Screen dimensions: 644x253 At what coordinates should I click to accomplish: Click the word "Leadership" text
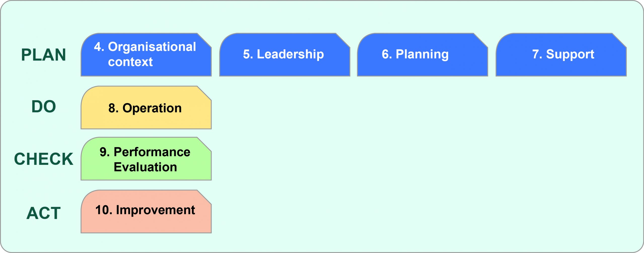point(290,54)
